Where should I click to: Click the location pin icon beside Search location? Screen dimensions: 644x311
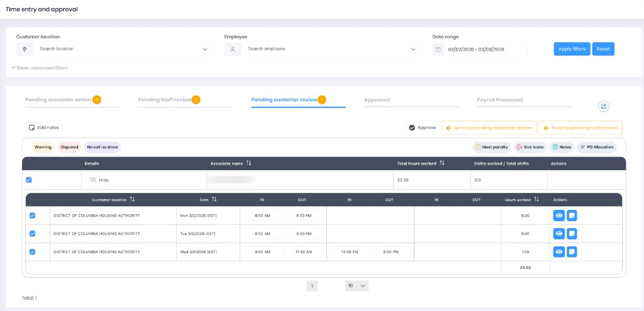tap(25, 49)
